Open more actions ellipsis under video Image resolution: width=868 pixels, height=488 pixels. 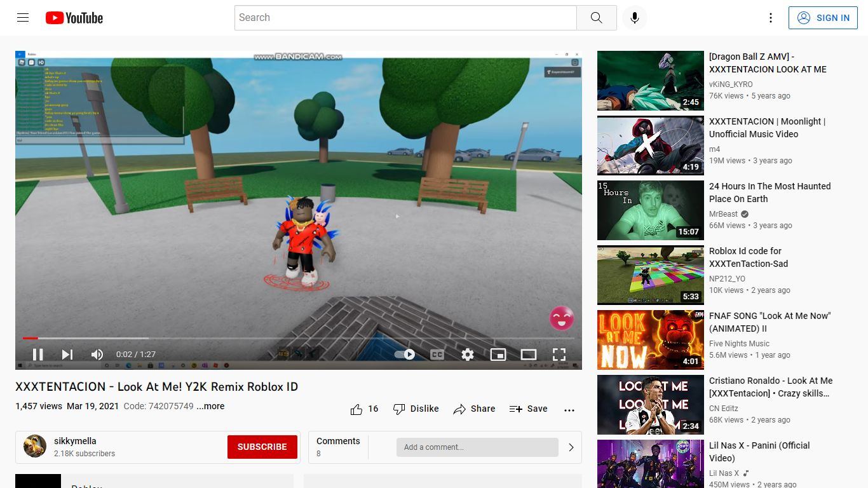[569, 410]
